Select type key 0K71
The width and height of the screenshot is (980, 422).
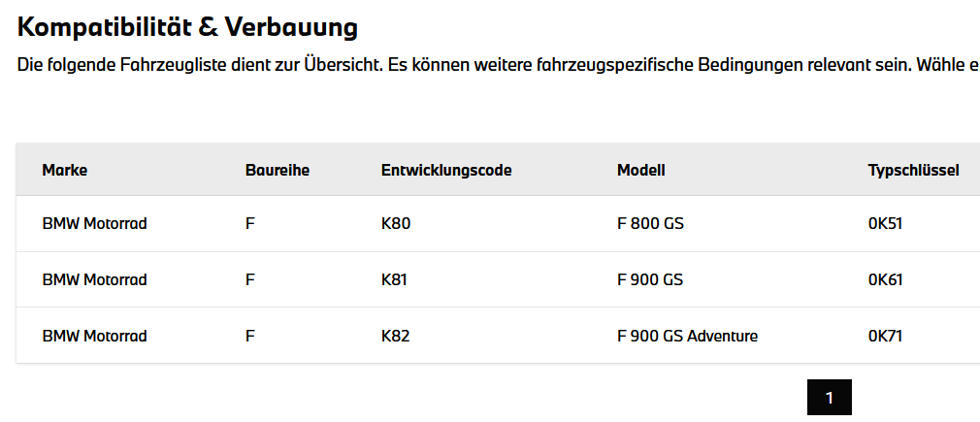(885, 336)
